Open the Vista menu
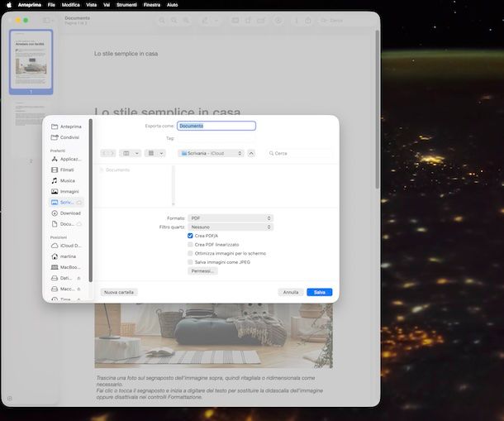 91,5
